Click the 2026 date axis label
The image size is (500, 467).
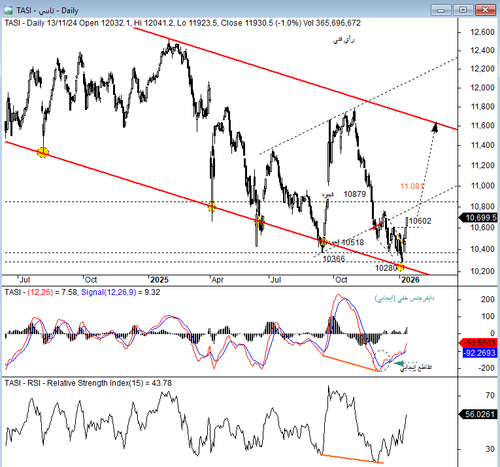tap(410, 280)
